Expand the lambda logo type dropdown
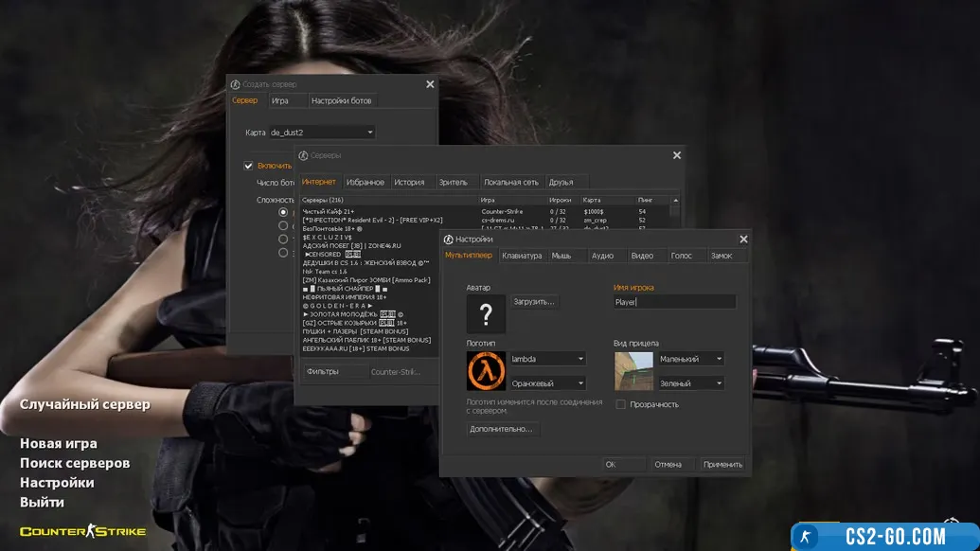Viewport: 980px width, 551px height. (x=547, y=359)
